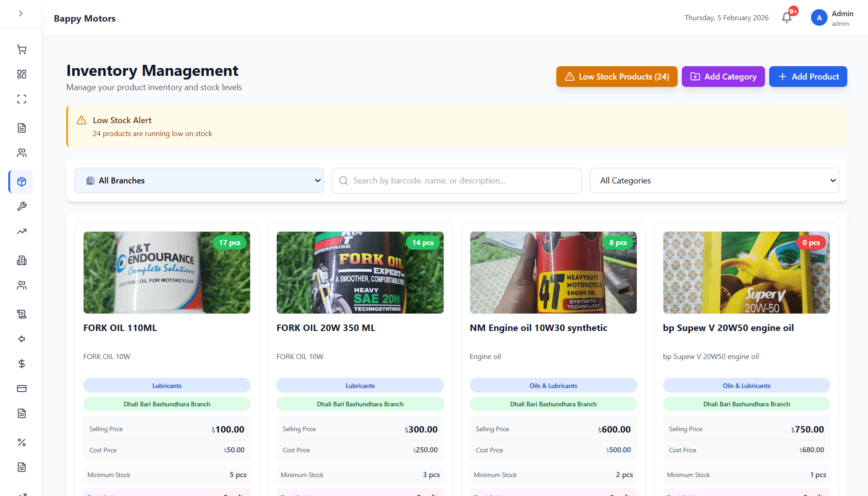Open the shopping cart sales icon
The width and height of the screenshot is (868, 496).
coord(22,49)
